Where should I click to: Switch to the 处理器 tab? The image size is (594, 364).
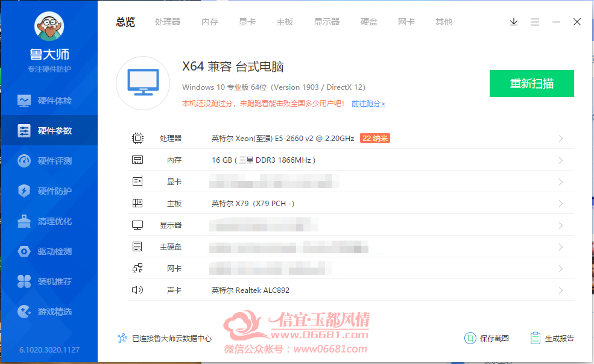pyautogui.click(x=168, y=22)
